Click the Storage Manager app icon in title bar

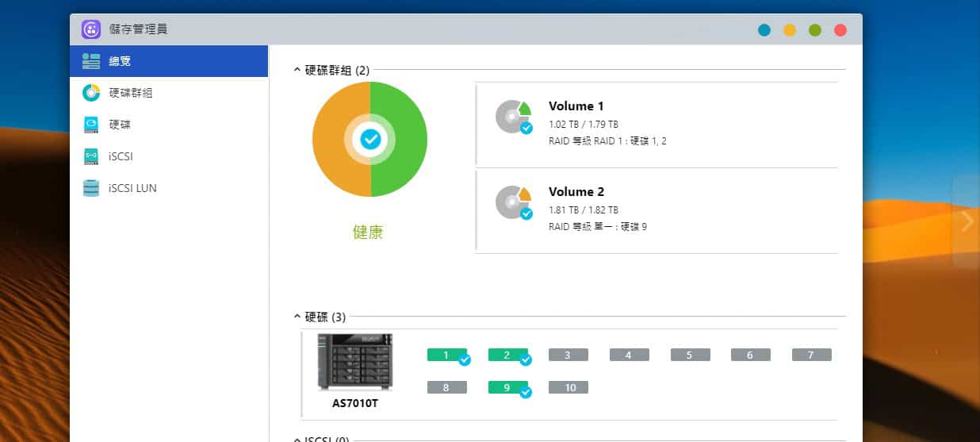[x=90, y=29]
